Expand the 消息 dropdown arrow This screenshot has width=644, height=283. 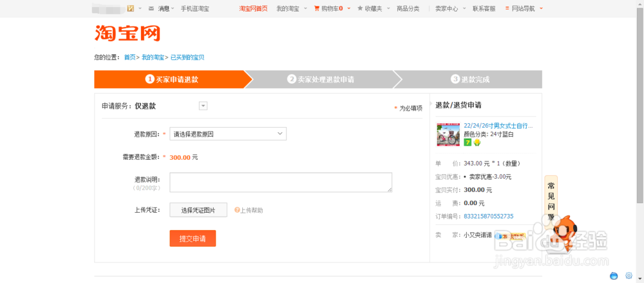click(x=173, y=8)
